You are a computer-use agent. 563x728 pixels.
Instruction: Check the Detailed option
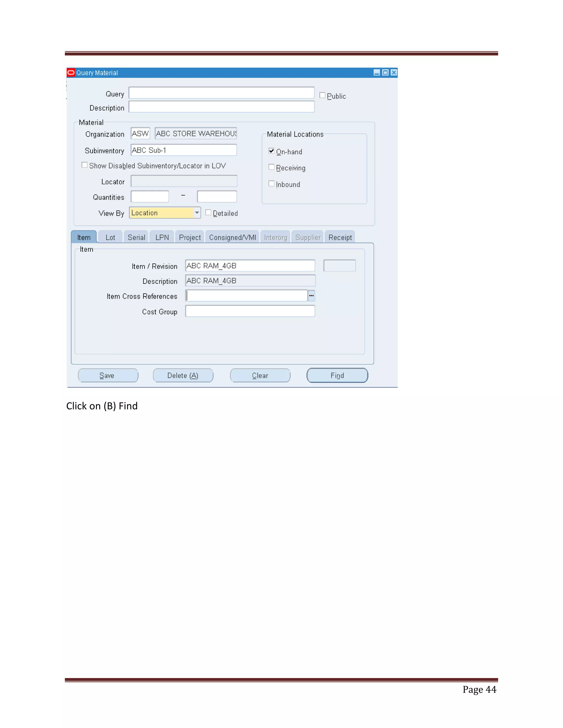point(208,213)
